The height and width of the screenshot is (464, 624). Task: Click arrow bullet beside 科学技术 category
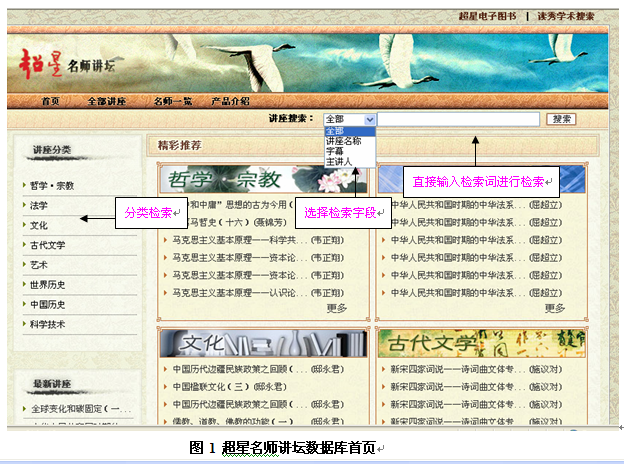pos(24,324)
